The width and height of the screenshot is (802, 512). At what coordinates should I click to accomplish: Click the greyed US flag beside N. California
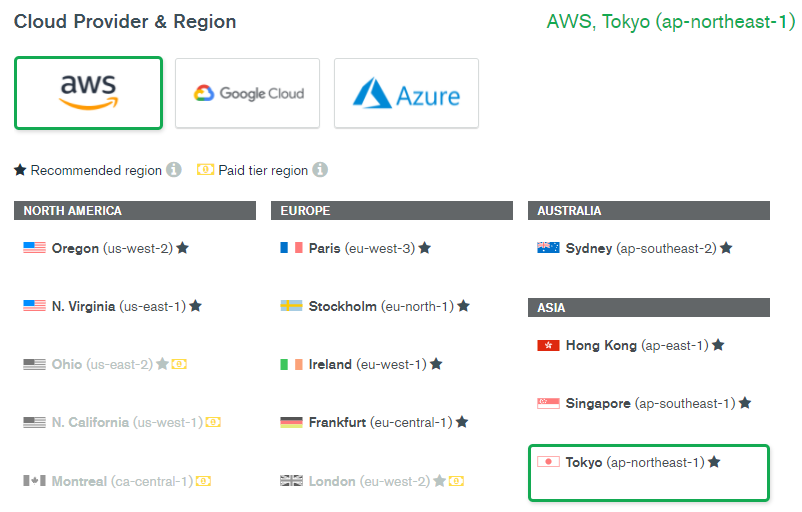(34, 422)
